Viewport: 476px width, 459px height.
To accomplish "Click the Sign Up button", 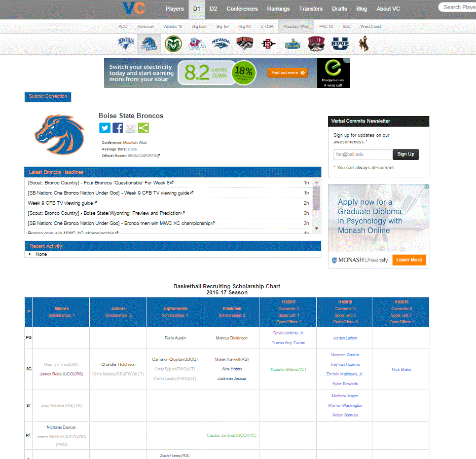I will pos(406,154).
